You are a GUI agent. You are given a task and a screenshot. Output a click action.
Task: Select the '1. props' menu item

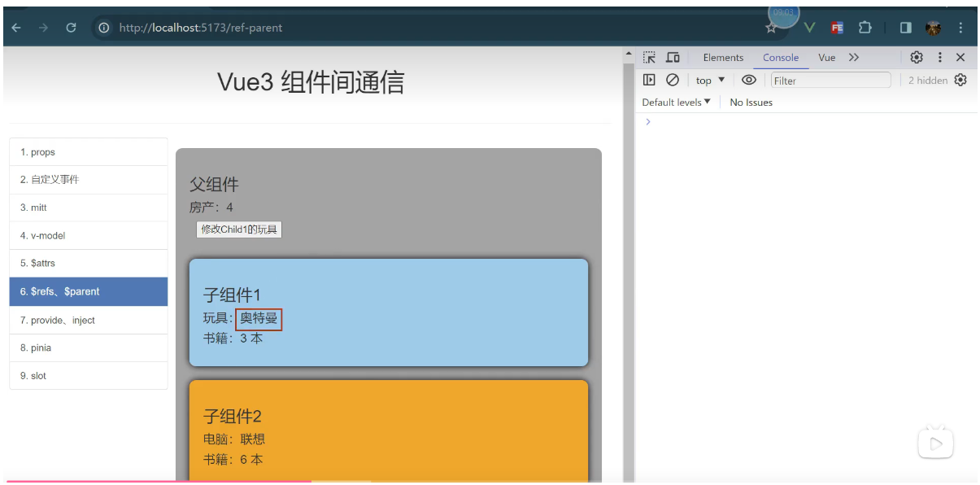(89, 152)
